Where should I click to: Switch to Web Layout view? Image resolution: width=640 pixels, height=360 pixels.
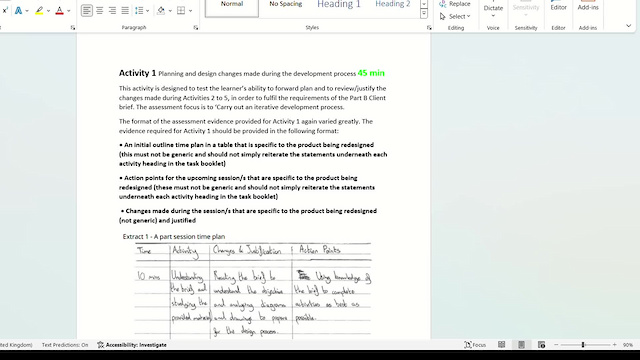pyautogui.click(x=542, y=345)
